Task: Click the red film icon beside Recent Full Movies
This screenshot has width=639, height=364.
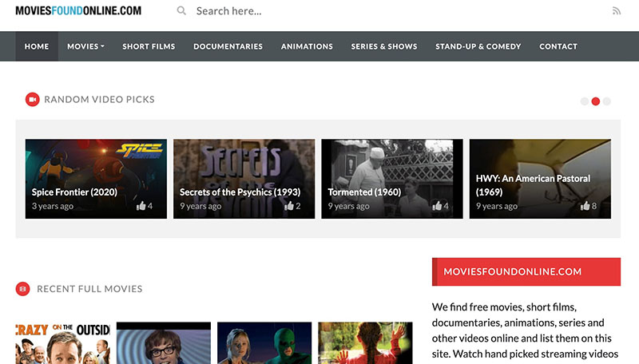Action: (23, 289)
